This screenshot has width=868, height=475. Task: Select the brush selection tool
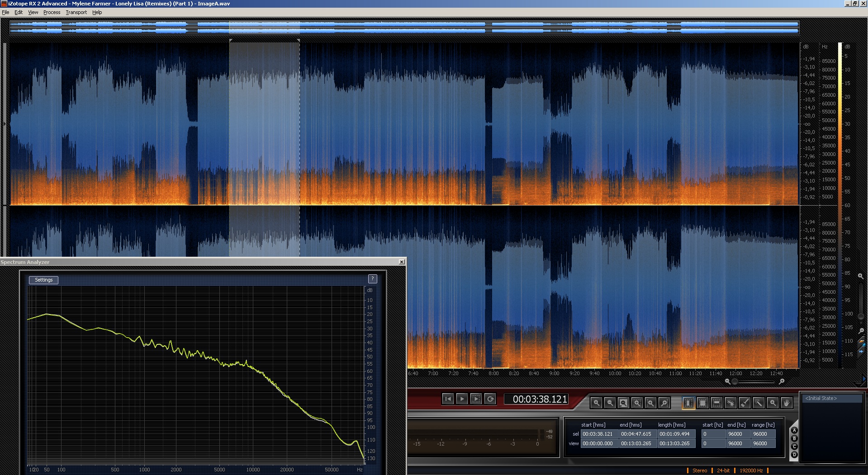(x=745, y=403)
